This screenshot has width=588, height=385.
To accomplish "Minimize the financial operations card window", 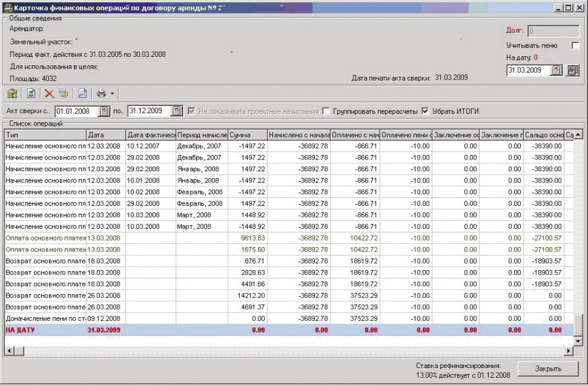I will point(559,7).
